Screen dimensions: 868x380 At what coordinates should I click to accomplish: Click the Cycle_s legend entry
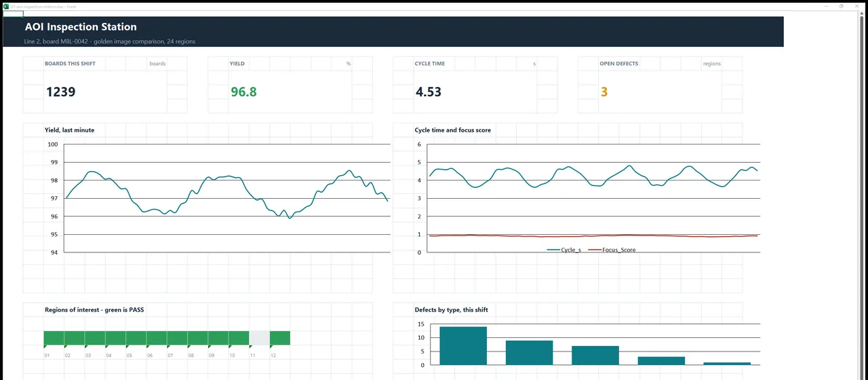click(x=564, y=250)
